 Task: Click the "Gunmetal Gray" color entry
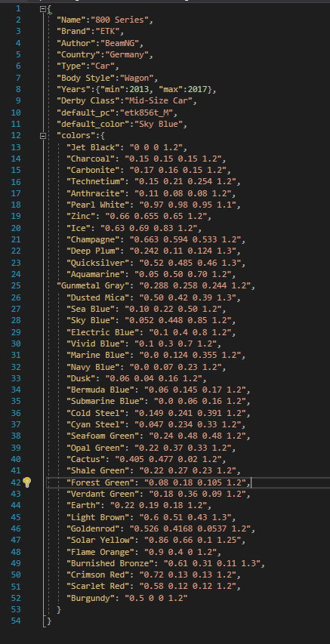[156, 285]
